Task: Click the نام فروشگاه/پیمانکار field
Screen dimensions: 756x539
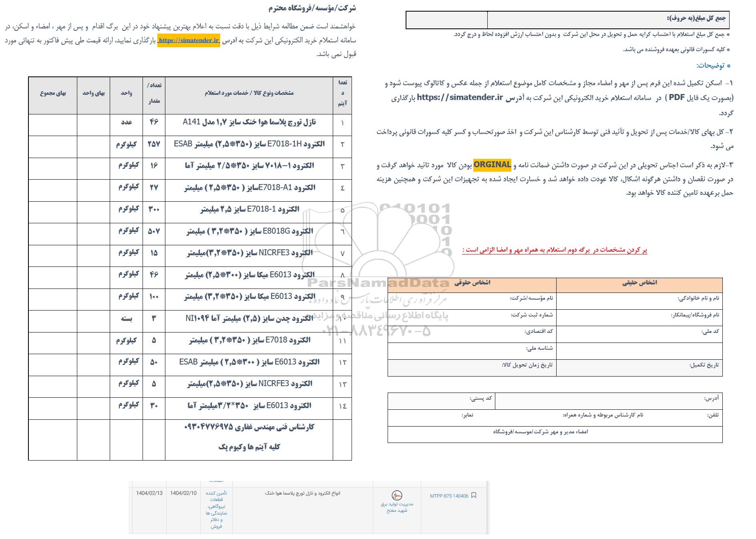Action: pos(639,317)
